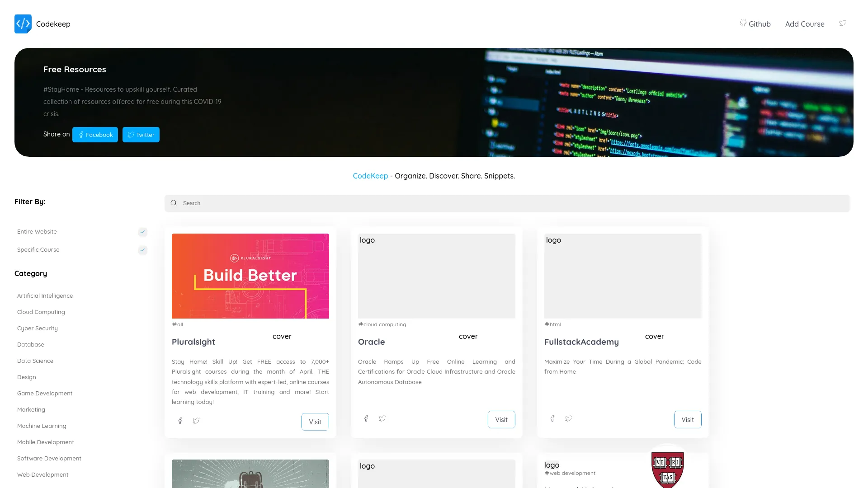This screenshot has height=488, width=868.
Task: Toggle the Entire Website filter checkbox
Action: point(143,232)
